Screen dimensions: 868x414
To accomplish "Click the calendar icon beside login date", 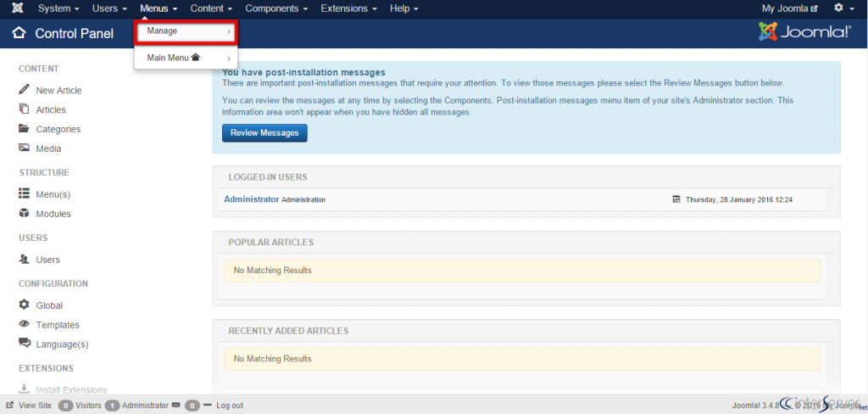I will 676,199.
